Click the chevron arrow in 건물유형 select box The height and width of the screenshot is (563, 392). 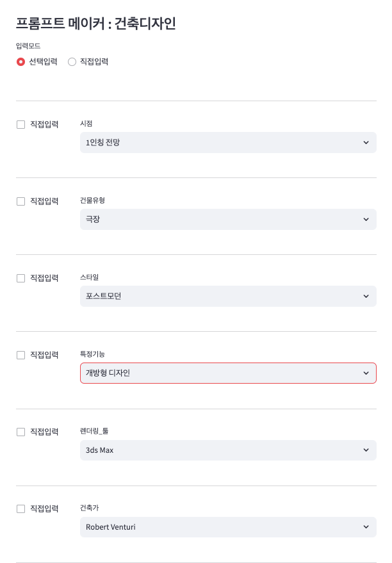click(366, 219)
